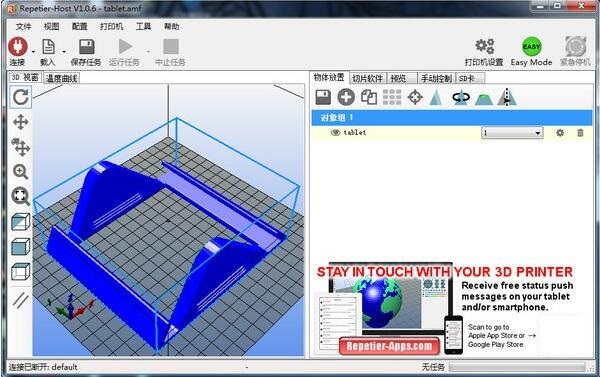Click the Kill Job stop icon

point(171,47)
